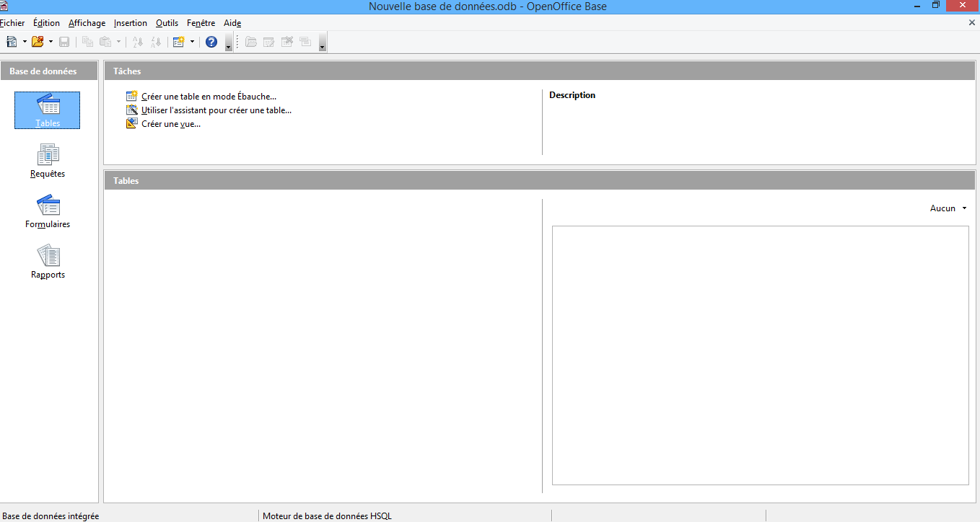The height and width of the screenshot is (522, 980).
Task: Expand the Open file dropdown arrow
Action: click(51, 42)
